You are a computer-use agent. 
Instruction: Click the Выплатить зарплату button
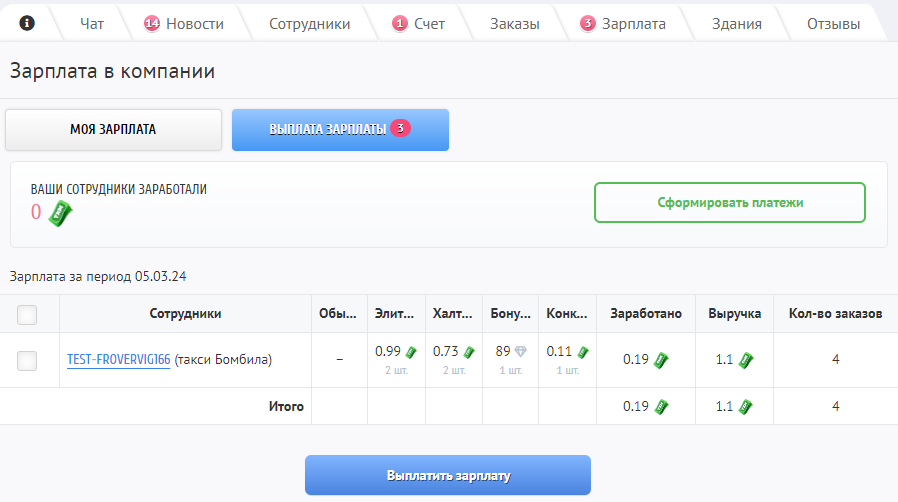[x=448, y=475]
